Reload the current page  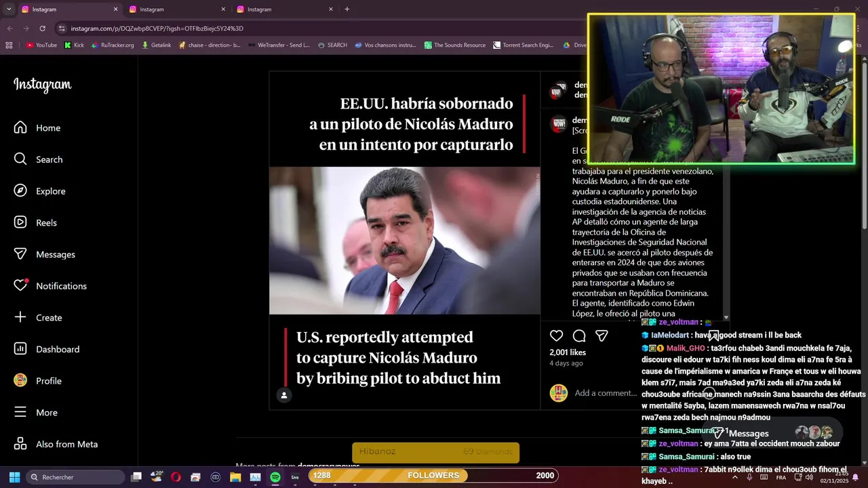tap(42, 28)
